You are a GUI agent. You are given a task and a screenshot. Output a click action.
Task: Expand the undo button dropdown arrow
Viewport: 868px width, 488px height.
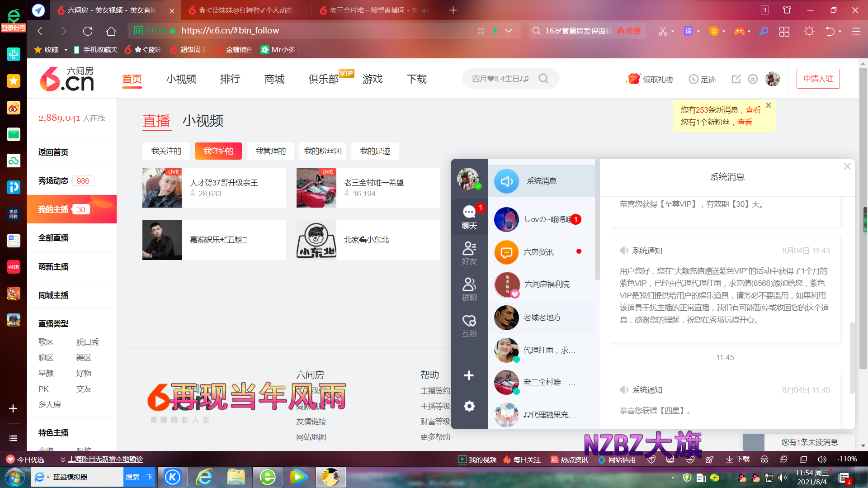pos(840,32)
